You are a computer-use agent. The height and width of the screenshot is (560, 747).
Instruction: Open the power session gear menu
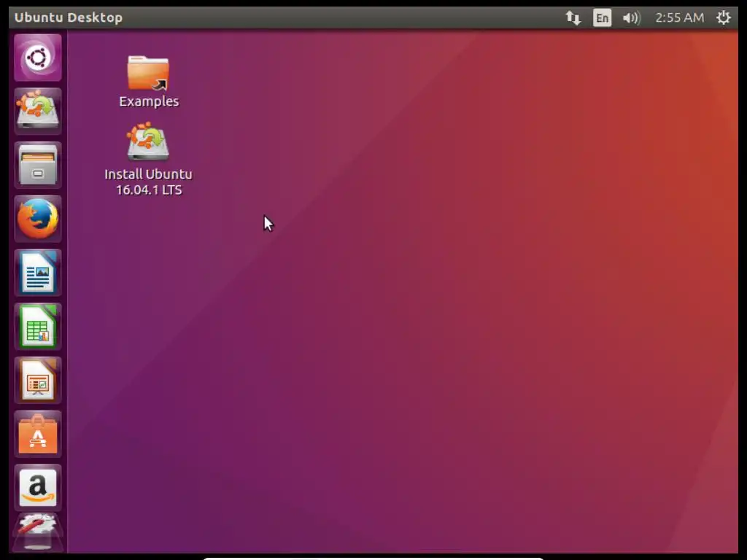(x=723, y=17)
